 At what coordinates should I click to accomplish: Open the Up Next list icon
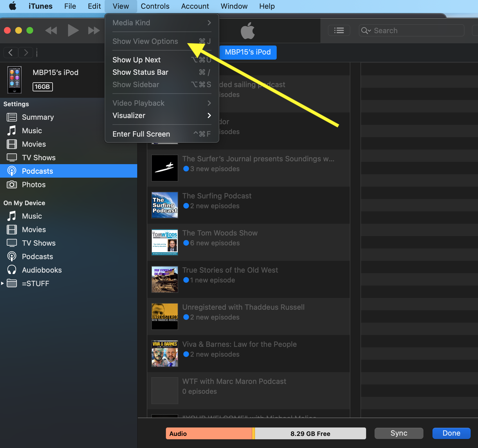click(339, 30)
